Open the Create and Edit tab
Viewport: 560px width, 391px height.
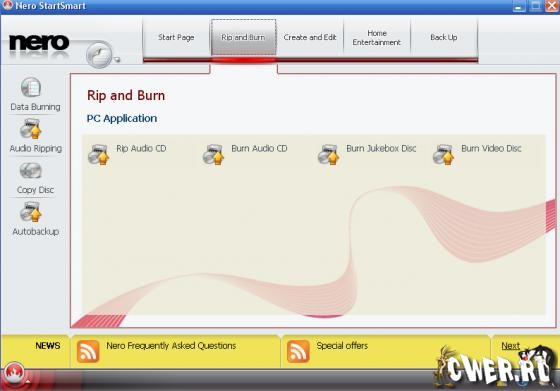point(310,37)
